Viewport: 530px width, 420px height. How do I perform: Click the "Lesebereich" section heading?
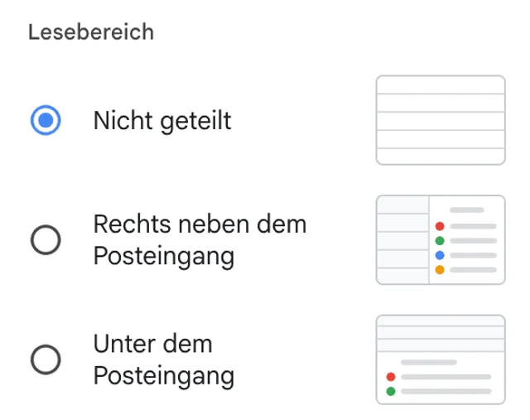click(x=91, y=33)
